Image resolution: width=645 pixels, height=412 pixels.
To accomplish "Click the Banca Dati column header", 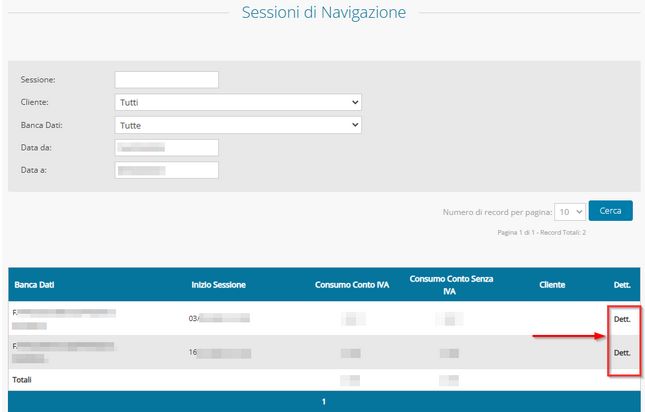I will tap(35, 285).
